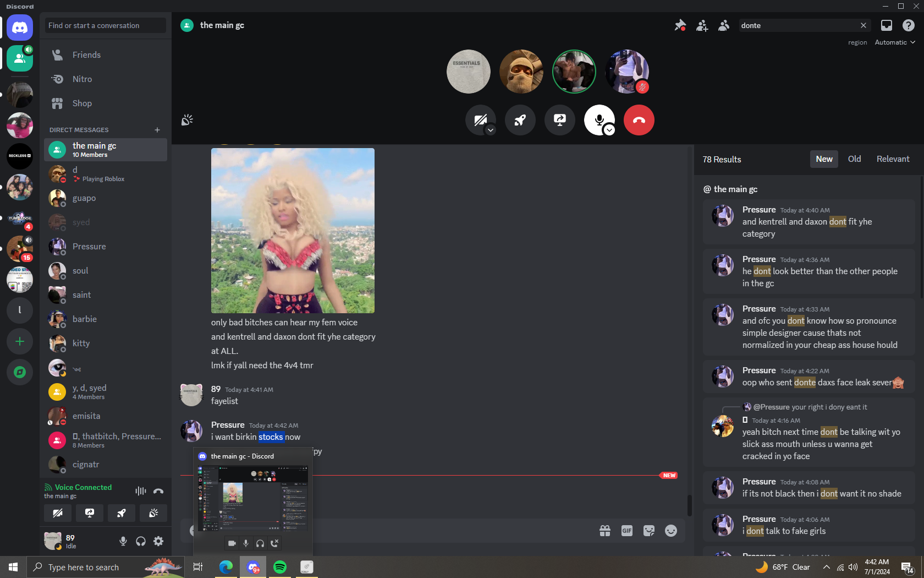This screenshot has height=578, width=924.
Task: Open the Nitro page
Action: click(106, 79)
